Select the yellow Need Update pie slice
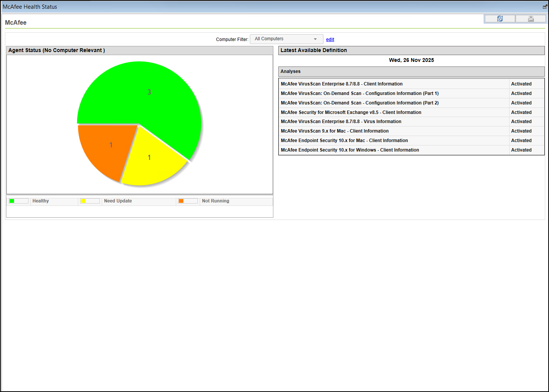 tap(149, 157)
